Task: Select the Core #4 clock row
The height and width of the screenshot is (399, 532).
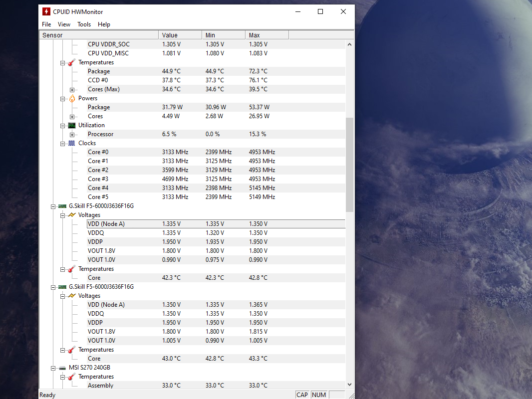Action: pos(216,188)
